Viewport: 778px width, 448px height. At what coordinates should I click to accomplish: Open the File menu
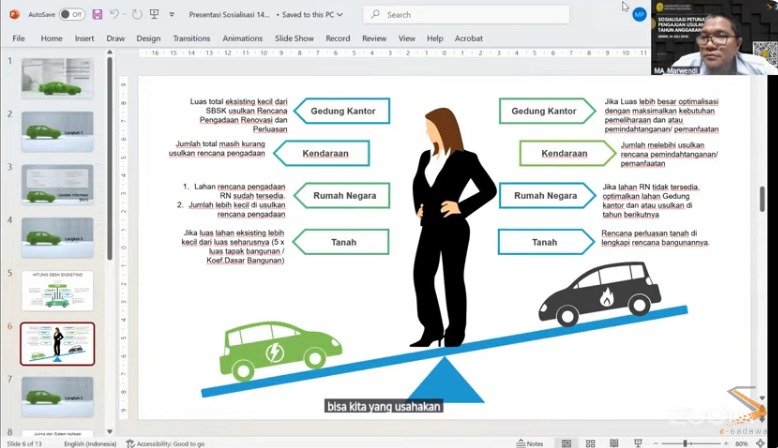[18, 38]
